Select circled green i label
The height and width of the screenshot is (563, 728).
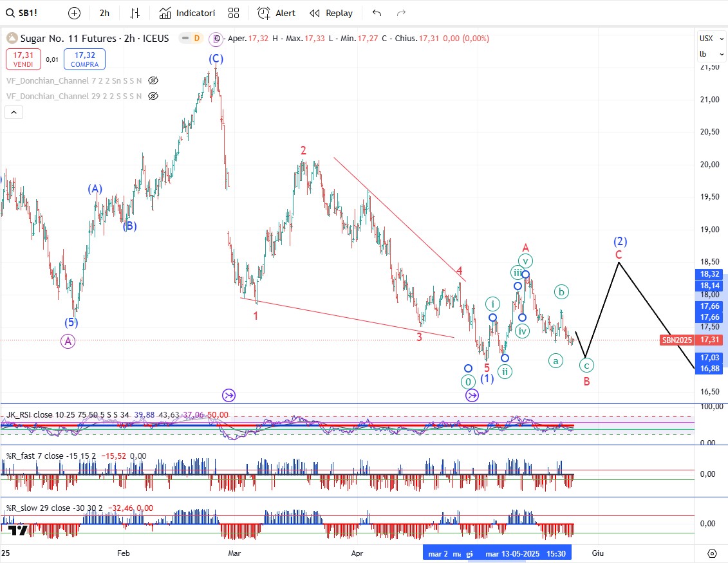tap(492, 304)
